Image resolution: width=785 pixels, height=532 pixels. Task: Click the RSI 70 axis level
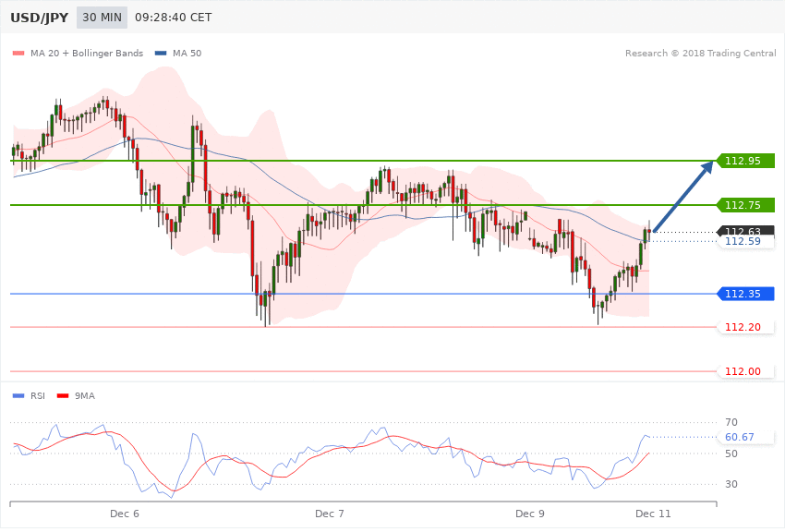tap(731, 422)
